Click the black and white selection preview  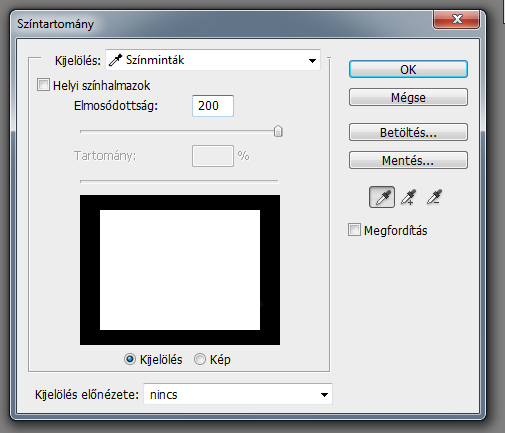(180, 270)
